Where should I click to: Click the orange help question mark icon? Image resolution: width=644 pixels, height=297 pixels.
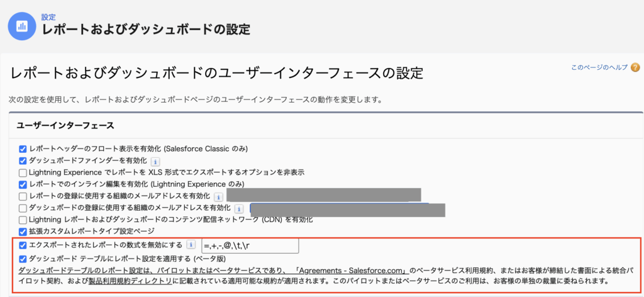pos(635,67)
